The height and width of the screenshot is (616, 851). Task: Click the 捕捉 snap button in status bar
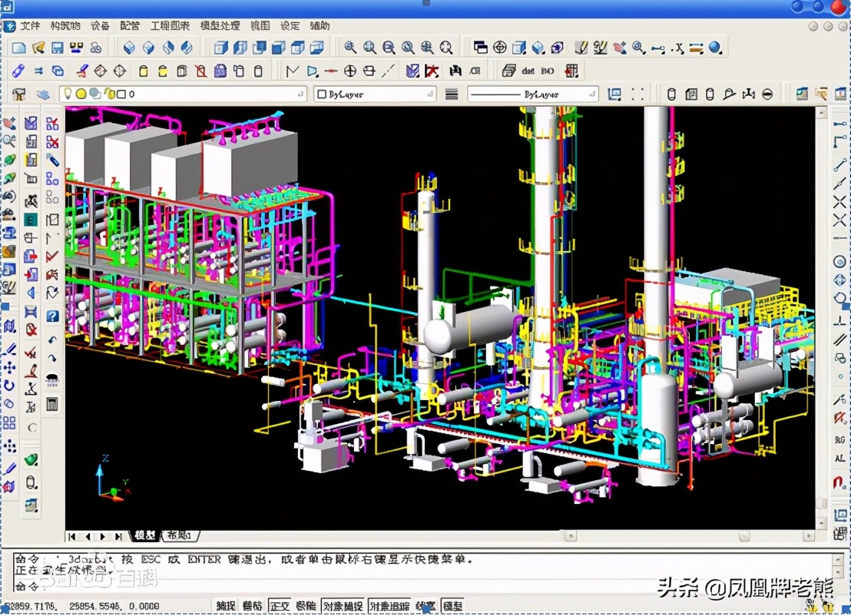226,606
